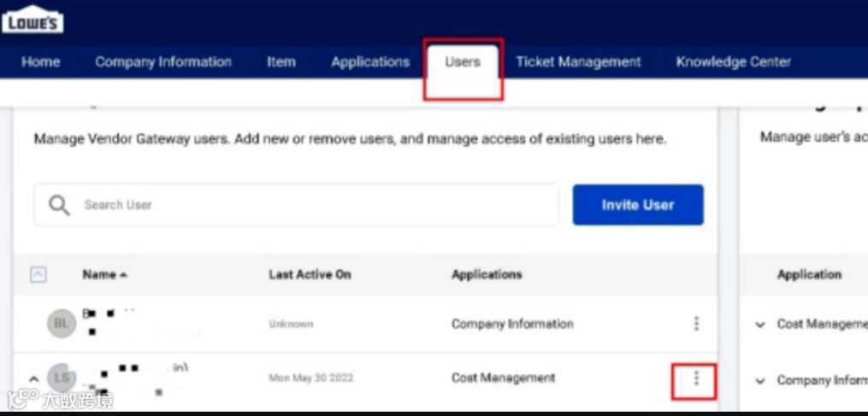Open the Users tab

[463, 62]
